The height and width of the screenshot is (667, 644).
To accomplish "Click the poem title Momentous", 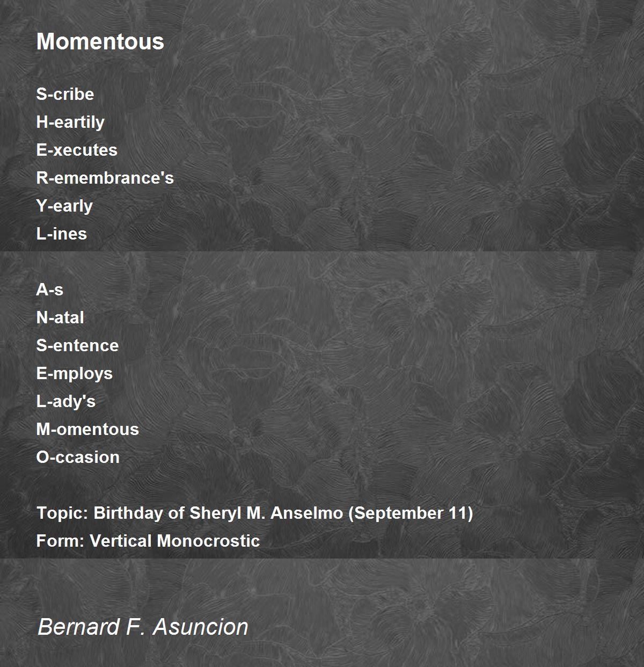I will point(100,41).
